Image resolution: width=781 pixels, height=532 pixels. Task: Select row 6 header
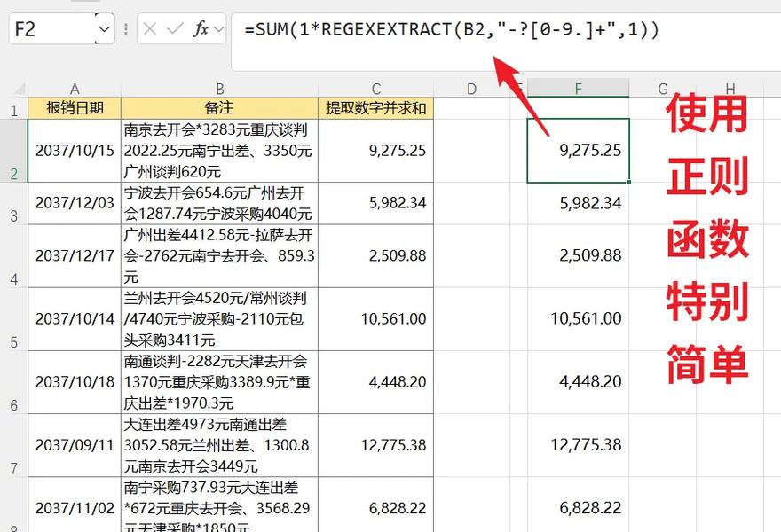[x=14, y=382]
